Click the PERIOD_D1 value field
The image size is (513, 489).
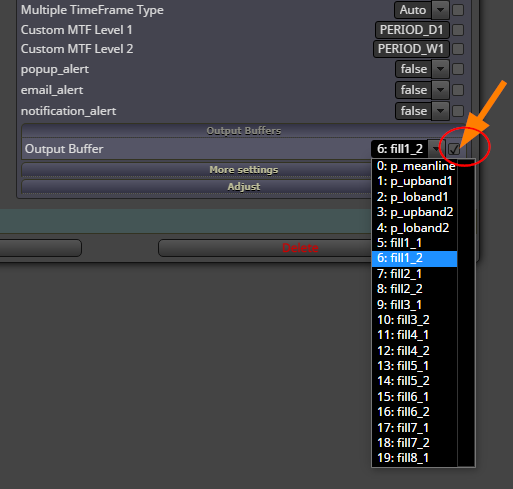(412, 30)
